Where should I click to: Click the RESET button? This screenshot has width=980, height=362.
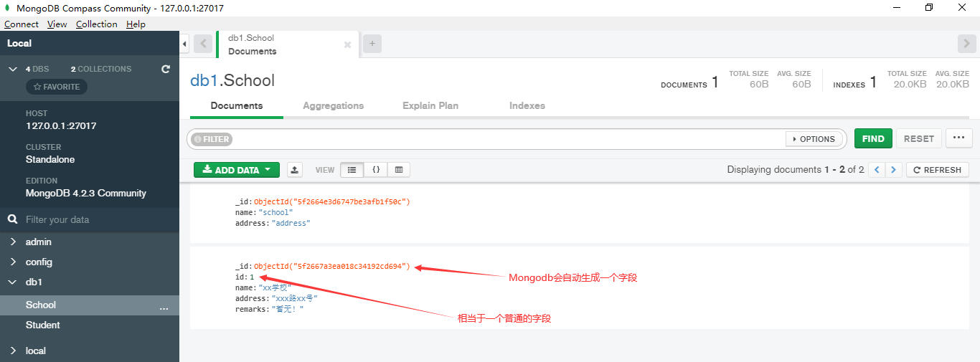(919, 138)
